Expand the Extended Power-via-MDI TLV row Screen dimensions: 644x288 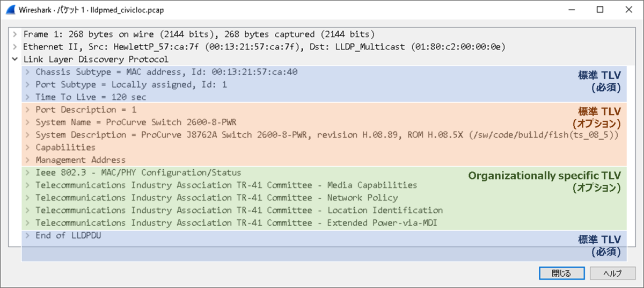click(x=27, y=223)
